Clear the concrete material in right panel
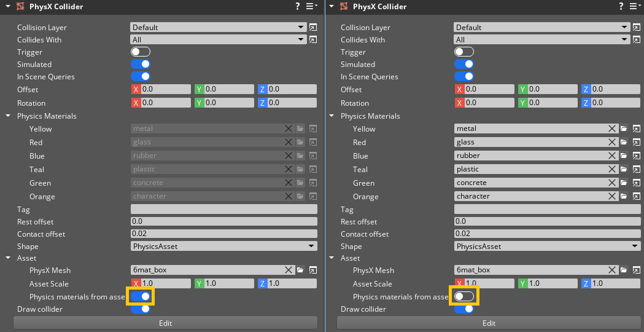Screen dimensions: 644x332 (612, 183)
